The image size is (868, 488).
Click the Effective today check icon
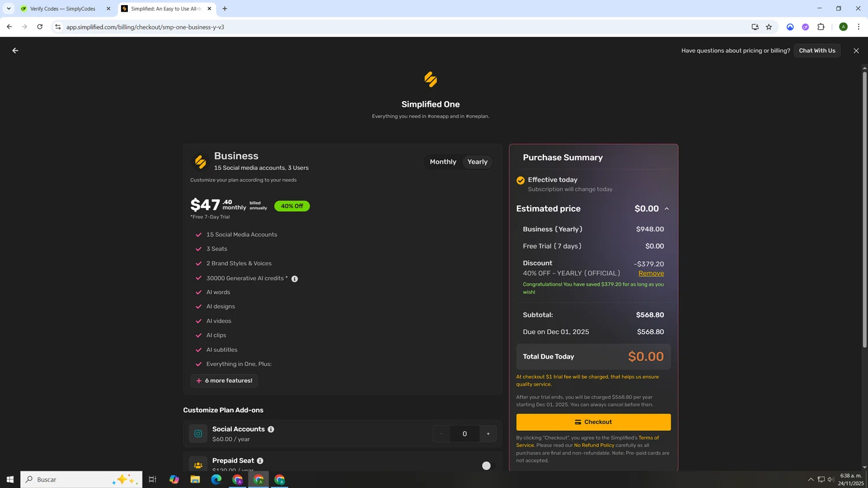coord(520,180)
